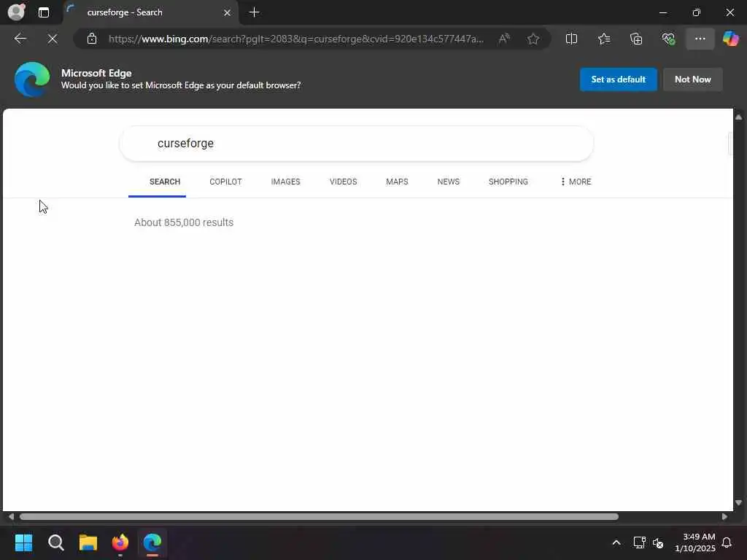Viewport: 747px width, 560px height.
Task: Switch to the MAPS tab
Action: click(397, 182)
